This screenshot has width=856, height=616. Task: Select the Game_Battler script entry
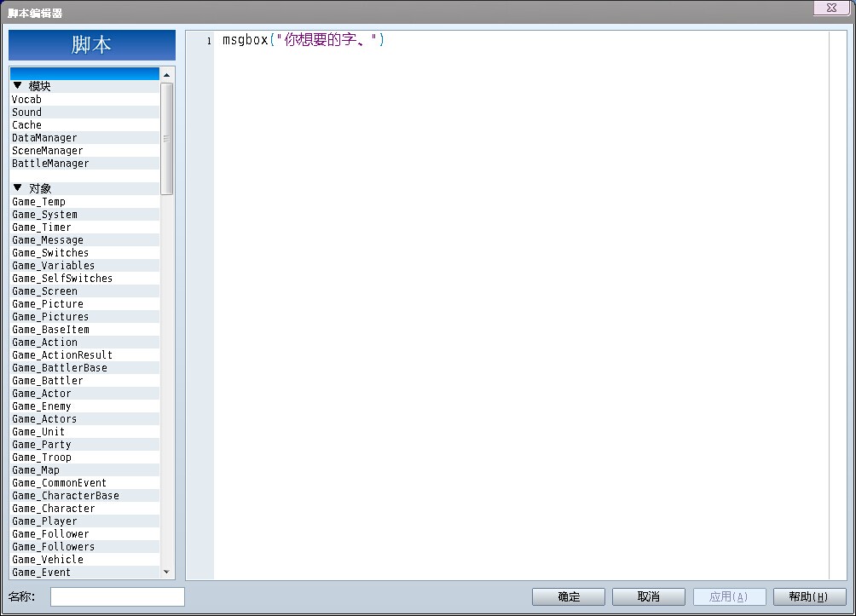[84, 380]
